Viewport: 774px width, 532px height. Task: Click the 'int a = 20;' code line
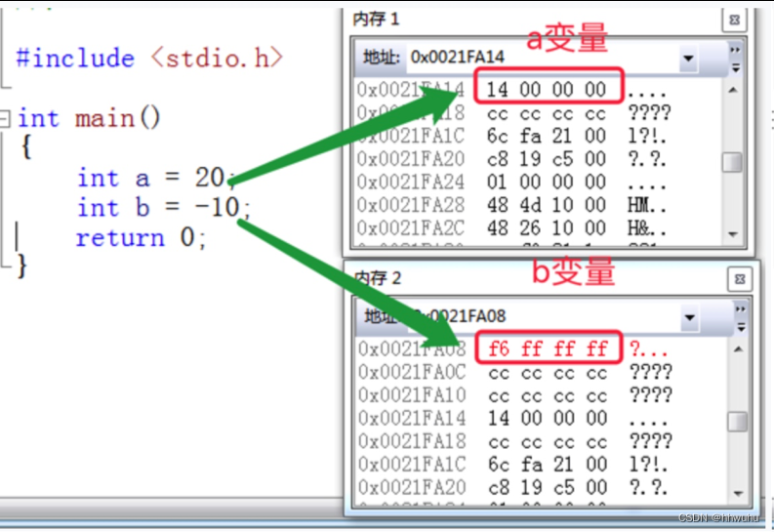coord(156,178)
